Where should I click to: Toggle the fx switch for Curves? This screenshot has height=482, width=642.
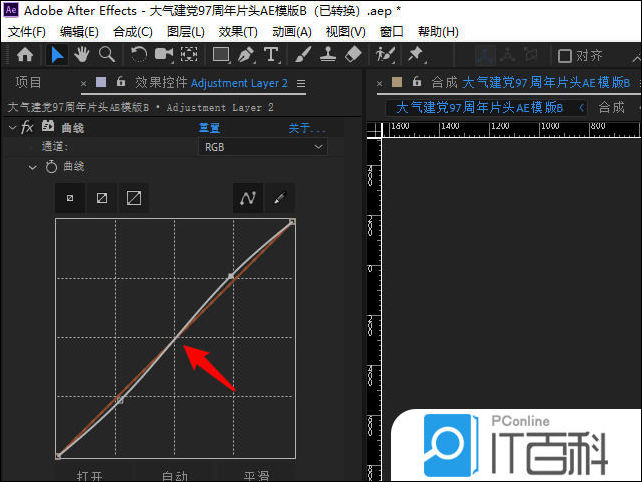point(27,127)
